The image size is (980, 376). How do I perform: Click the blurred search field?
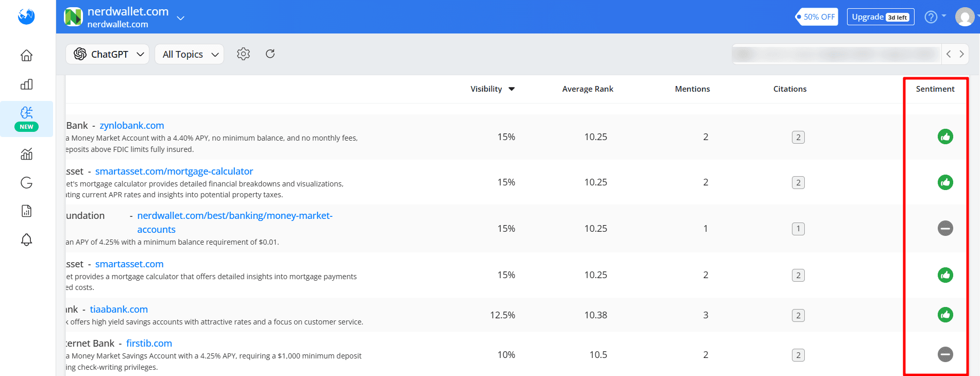tap(837, 54)
